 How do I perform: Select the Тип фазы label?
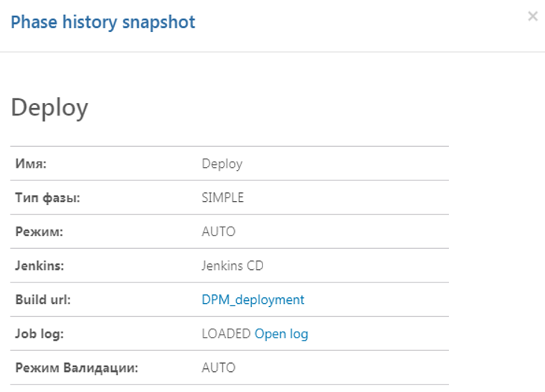pos(48,197)
